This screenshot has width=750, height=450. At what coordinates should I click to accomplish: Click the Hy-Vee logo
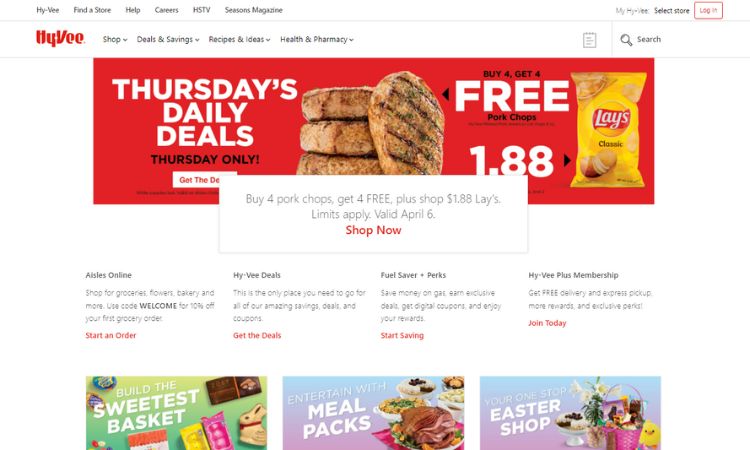click(60, 38)
